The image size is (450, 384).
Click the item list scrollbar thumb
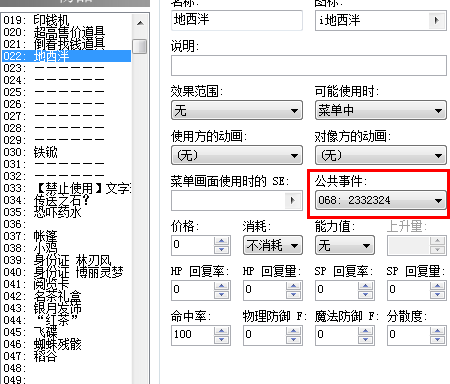tap(140, 46)
